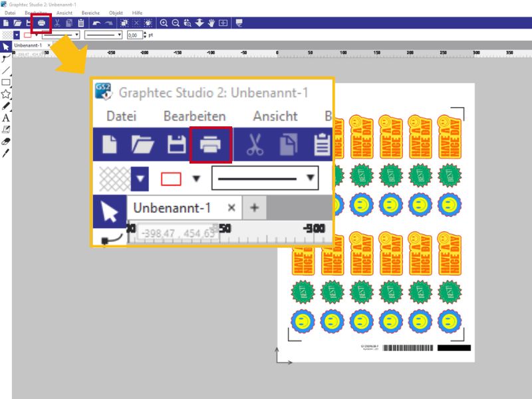Click the hatched fill pattern swatch
Screen dimensions: 532x399
(x=7, y=35)
